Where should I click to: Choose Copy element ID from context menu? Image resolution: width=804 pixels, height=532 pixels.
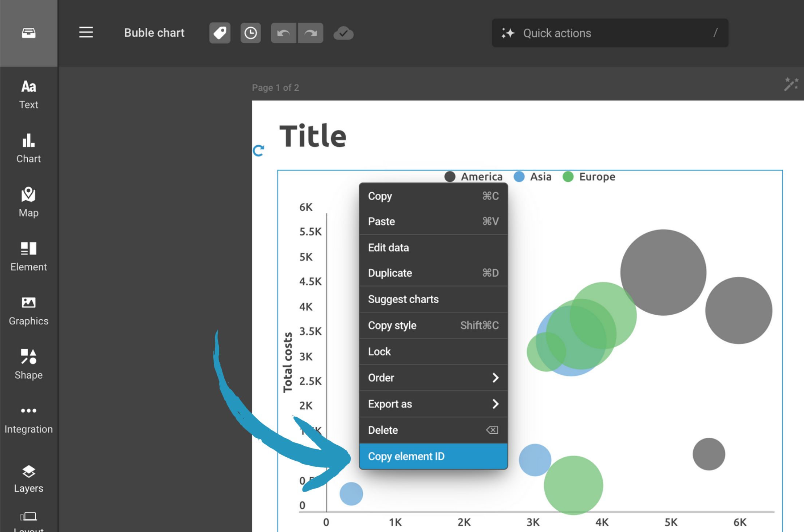433,456
